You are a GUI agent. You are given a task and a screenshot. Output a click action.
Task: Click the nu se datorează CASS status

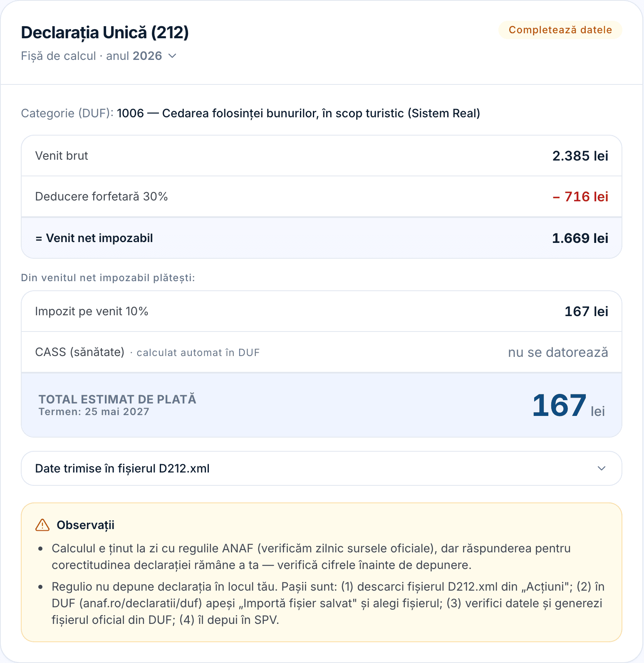(x=558, y=352)
